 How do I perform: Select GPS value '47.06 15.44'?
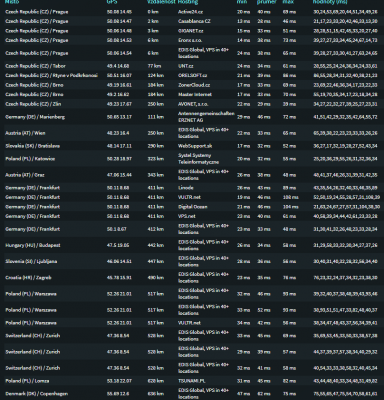point(119,175)
